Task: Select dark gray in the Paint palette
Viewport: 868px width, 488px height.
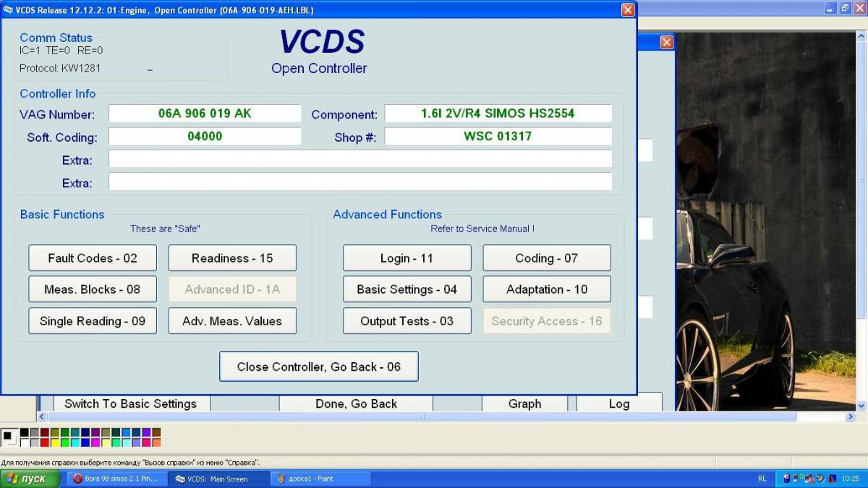Action: pos(35,432)
